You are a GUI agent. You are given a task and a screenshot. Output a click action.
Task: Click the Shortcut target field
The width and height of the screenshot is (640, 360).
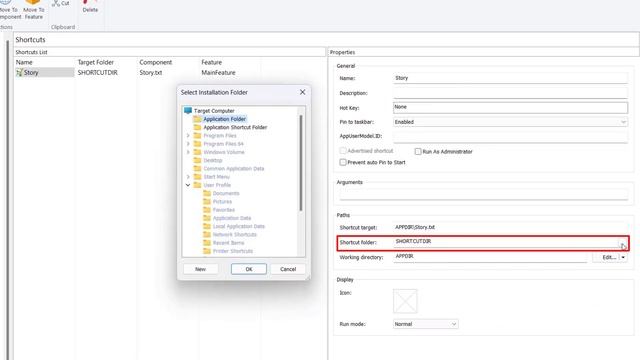tap(510, 227)
